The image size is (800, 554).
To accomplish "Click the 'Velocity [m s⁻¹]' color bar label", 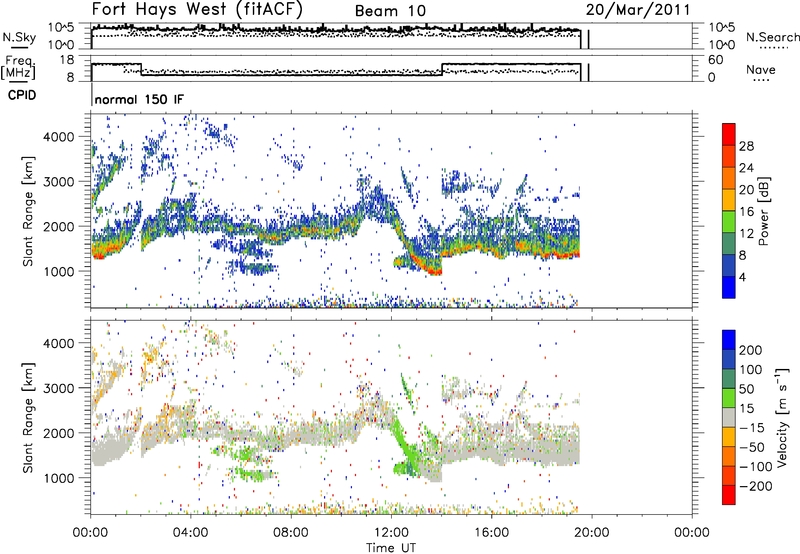I will [782, 417].
